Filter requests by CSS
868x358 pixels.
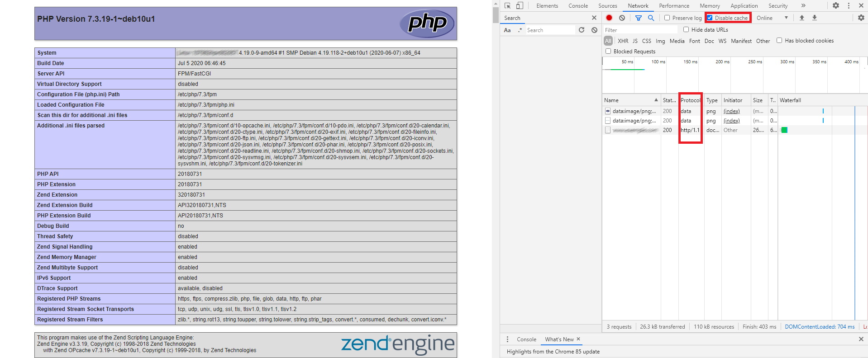coord(646,41)
